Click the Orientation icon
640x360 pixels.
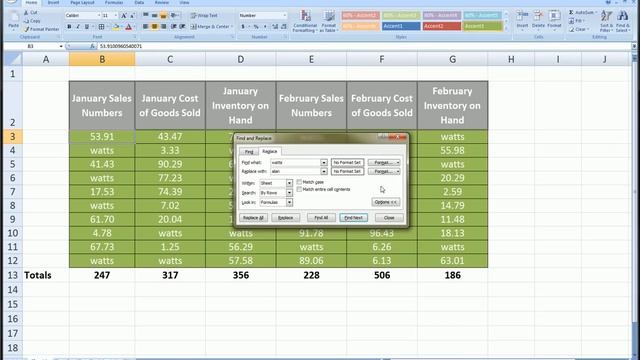click(174, 15)
